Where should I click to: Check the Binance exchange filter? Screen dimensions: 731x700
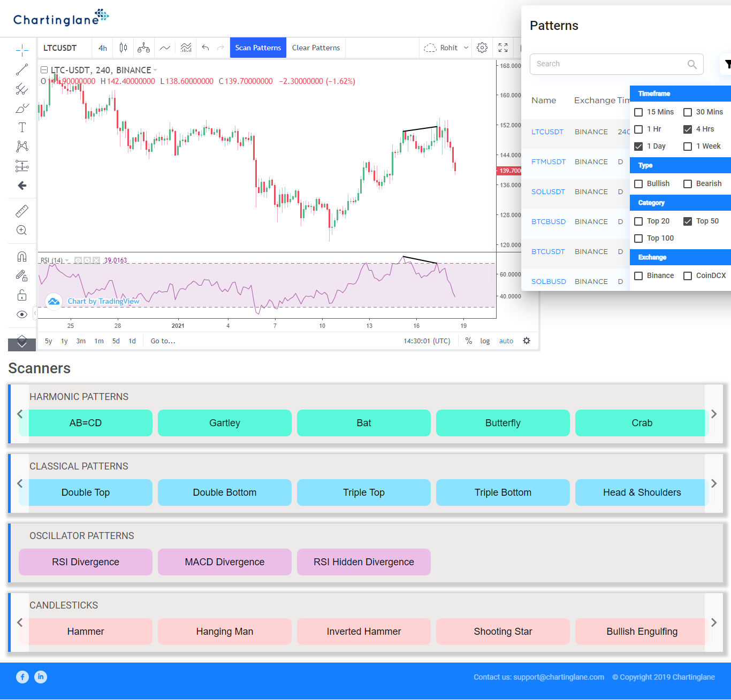click(638, 276)
